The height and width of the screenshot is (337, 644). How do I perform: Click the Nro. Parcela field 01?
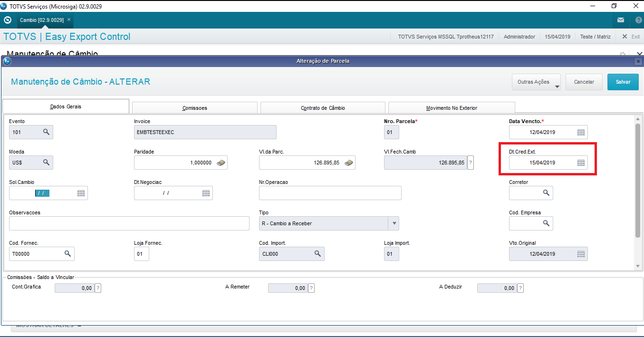coord(392,132)
